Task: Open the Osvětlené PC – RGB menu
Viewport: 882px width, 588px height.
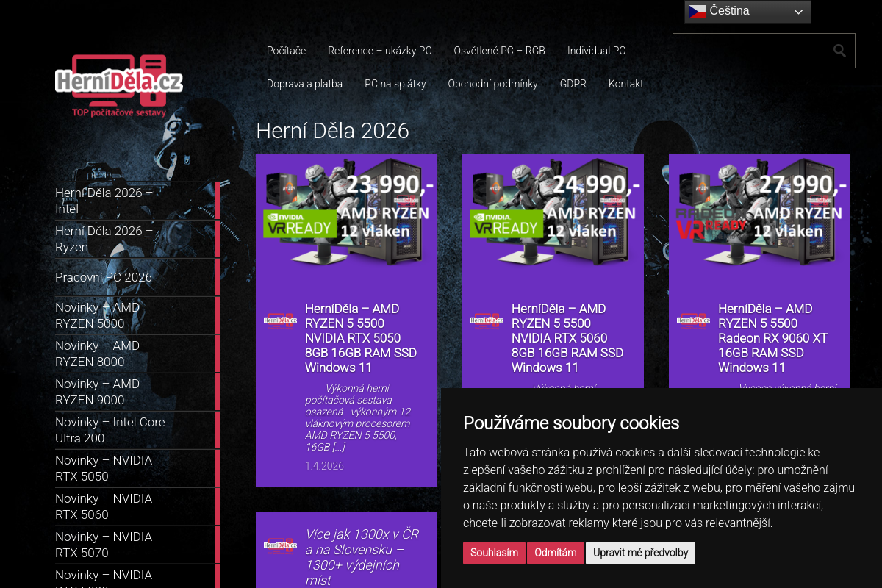Action: coord(499,51)
